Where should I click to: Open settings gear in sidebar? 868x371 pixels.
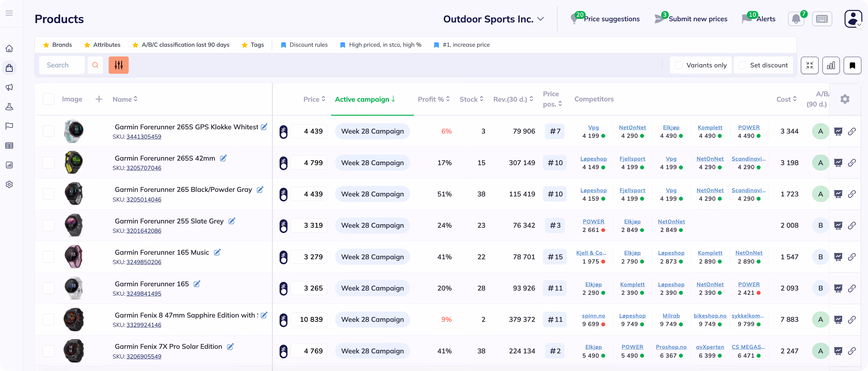coord(9,184)
